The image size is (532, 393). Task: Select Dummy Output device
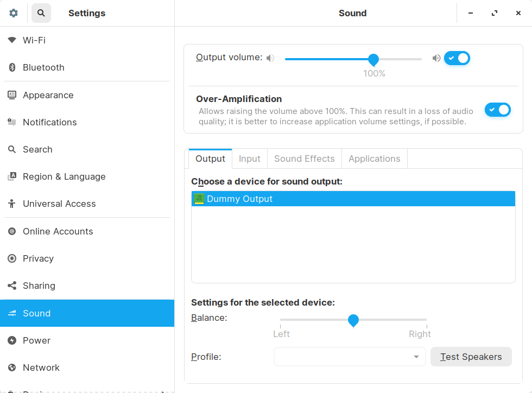(x=353, y=199)
